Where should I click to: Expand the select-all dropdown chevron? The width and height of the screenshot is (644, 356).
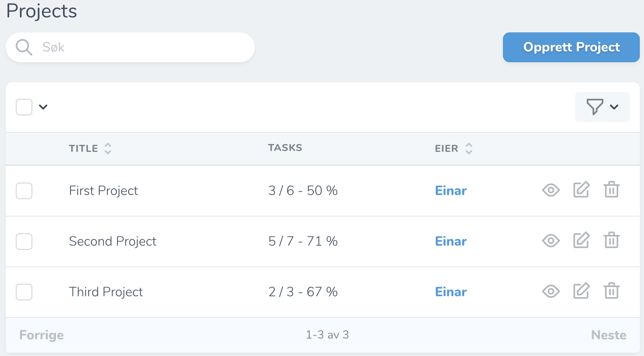click(43, 107)
